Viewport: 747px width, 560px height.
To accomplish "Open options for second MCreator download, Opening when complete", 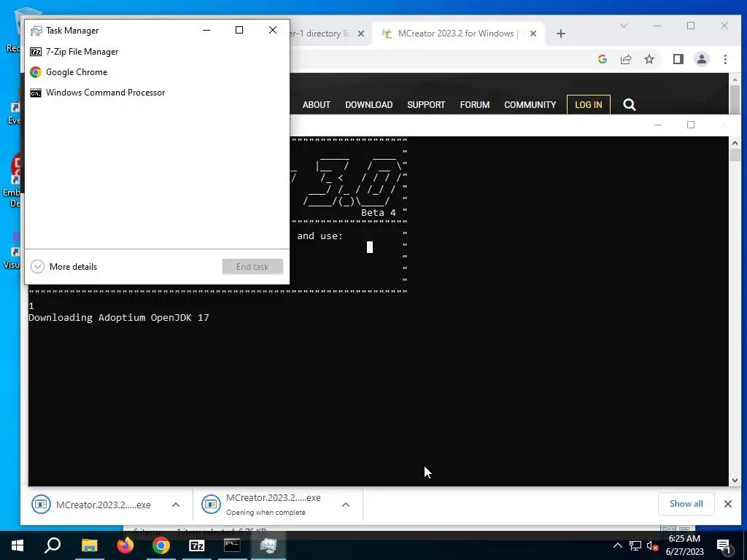I will [x=346, y=505].
